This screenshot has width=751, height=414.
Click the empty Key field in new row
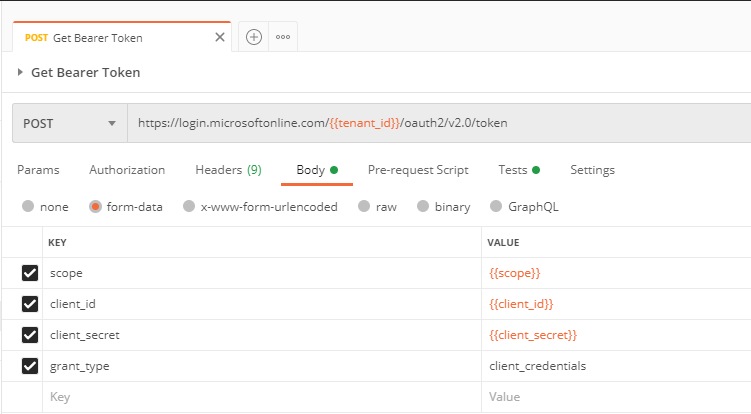click(x=260, y=397)
